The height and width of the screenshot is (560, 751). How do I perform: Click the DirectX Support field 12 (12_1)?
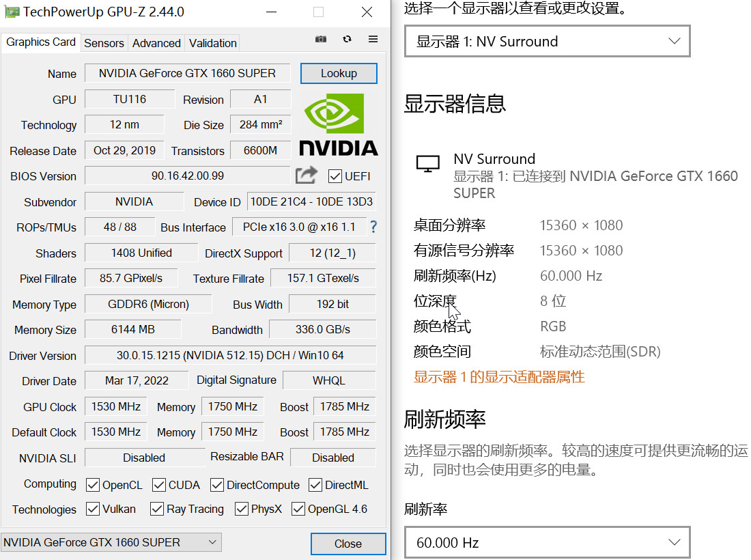[x=332, y=253]
